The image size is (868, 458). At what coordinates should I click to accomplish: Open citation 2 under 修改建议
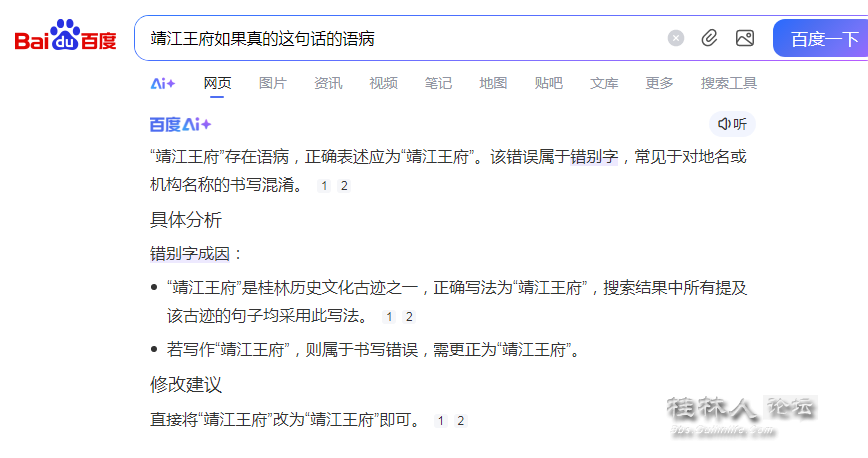tap(460, 421)
